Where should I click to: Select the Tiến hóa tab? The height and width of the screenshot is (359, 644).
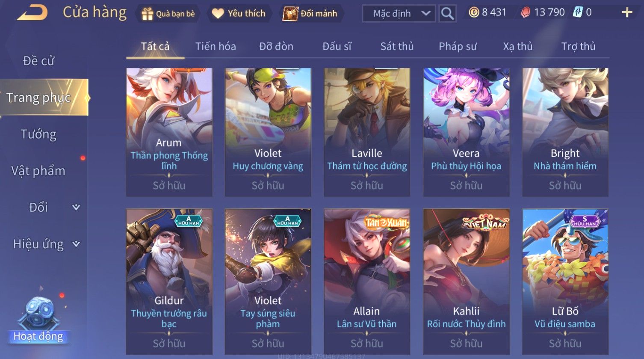pos(216,46)
